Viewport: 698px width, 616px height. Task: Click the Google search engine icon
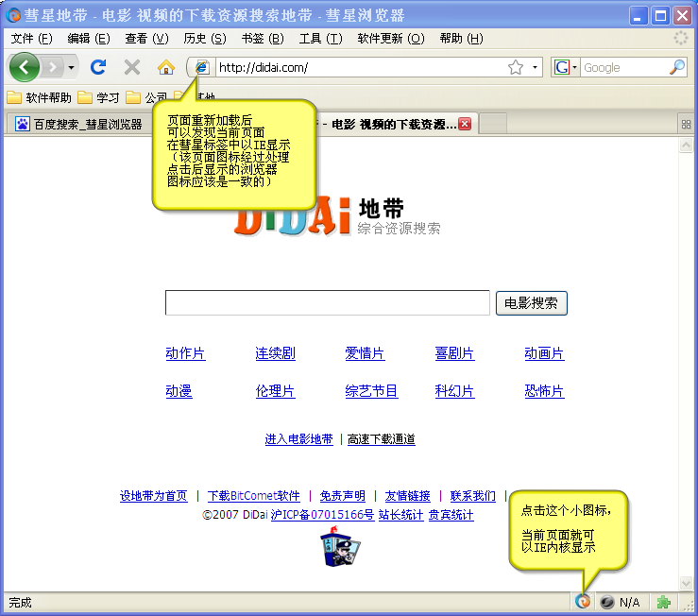(561, 68)
